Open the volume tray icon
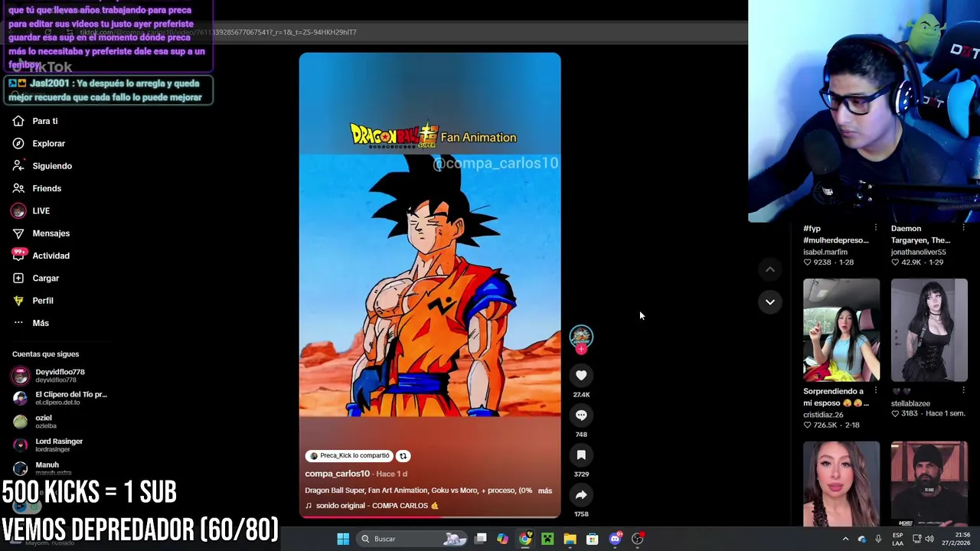 pyautogui.click(x=929, y=539)
